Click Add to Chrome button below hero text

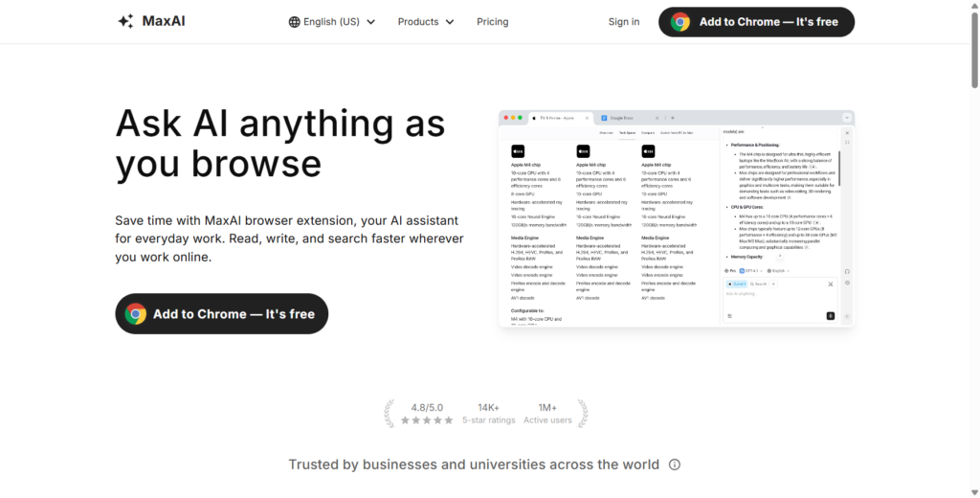222,313
